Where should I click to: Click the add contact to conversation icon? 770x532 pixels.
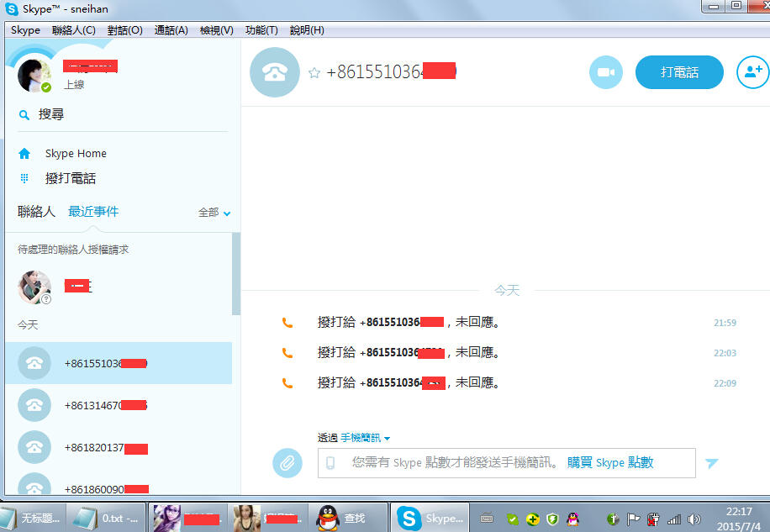(x=753, y=72)
